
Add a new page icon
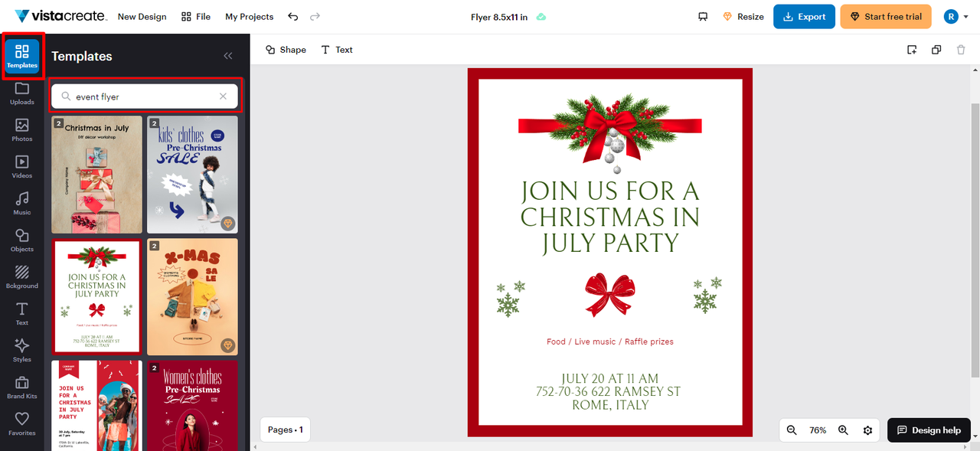pos(912,50)
